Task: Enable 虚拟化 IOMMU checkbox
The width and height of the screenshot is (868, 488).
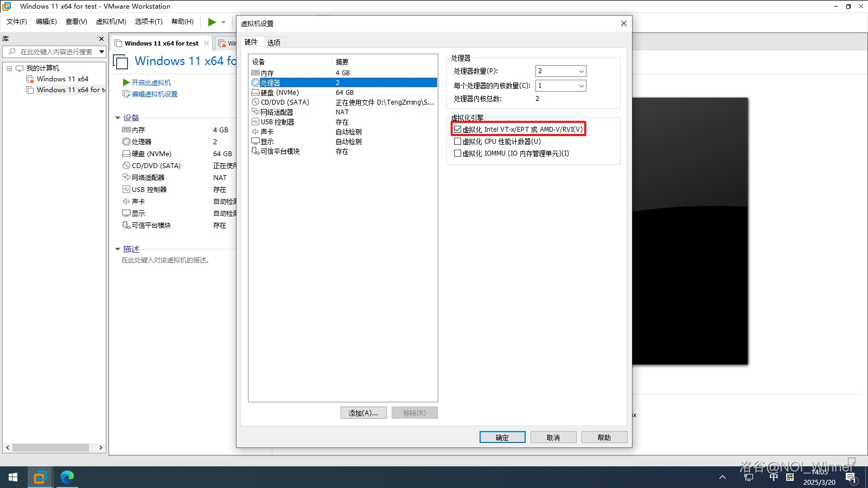Action: coord(458,153)
